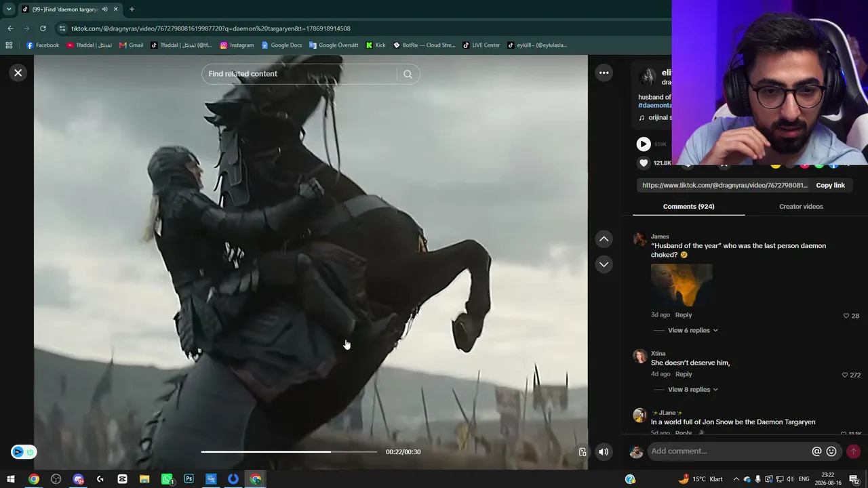The height and width of the screenshot is (488, 868).
Task: Open the Google Docs bookmark
Action: (x=281, y=45)
